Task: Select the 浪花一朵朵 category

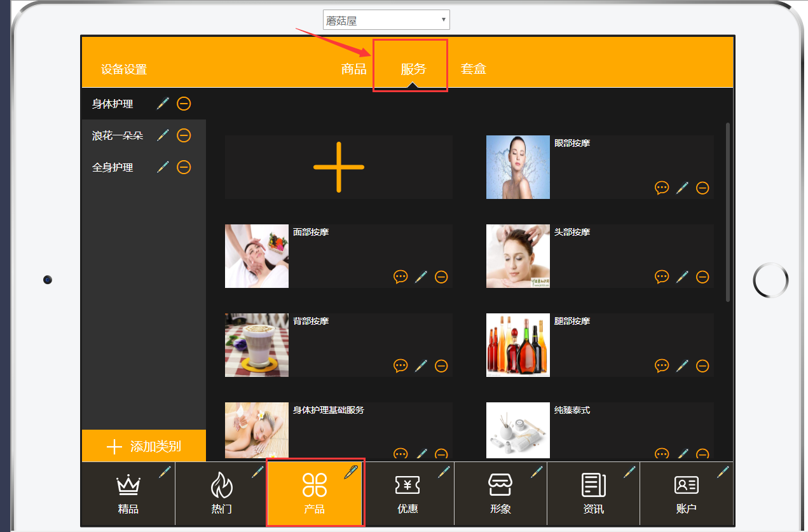Action: (x=118, y=135)
